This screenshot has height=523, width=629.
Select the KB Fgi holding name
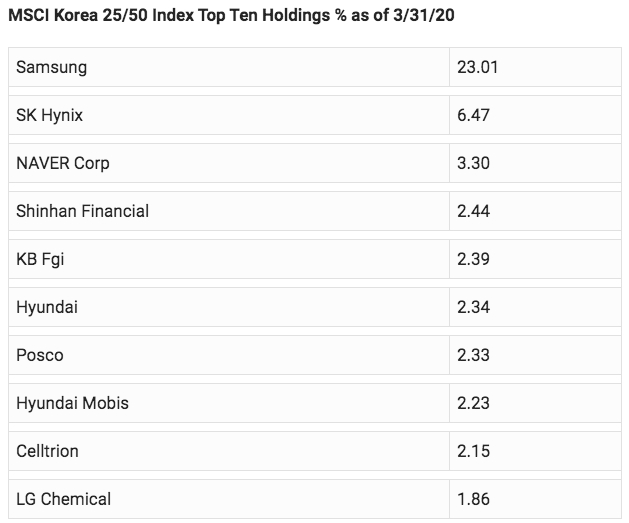point(41,259)
